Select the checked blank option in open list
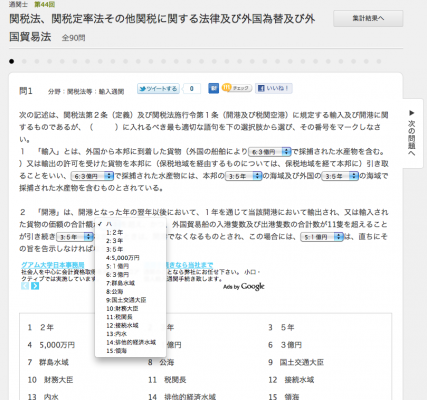The height and width of the screenshot is (400, 427). coord(131,224)
